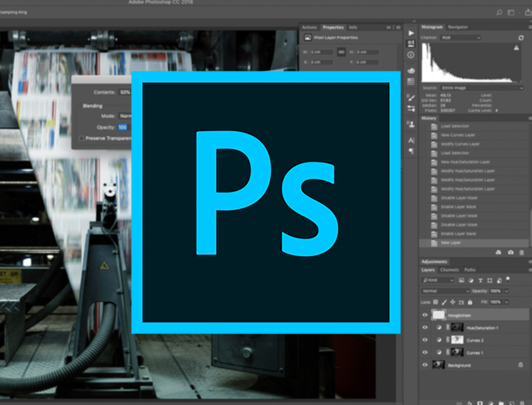
Task: Hide the Hue/Saturation 1 layer
Action: 425,327
